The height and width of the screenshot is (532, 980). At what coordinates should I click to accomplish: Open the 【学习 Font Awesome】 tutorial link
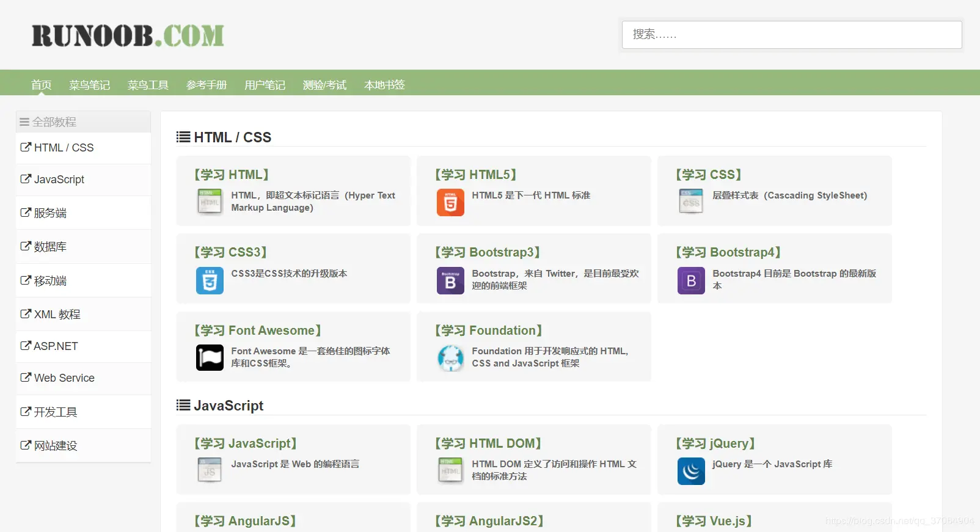[x=257, y=330]
